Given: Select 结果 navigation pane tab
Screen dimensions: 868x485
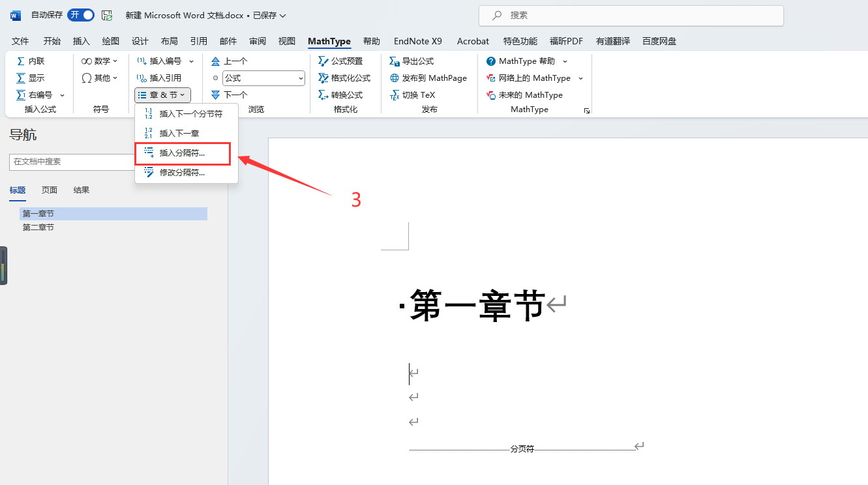Looking at the screenshot, I should tap(82, 190).
